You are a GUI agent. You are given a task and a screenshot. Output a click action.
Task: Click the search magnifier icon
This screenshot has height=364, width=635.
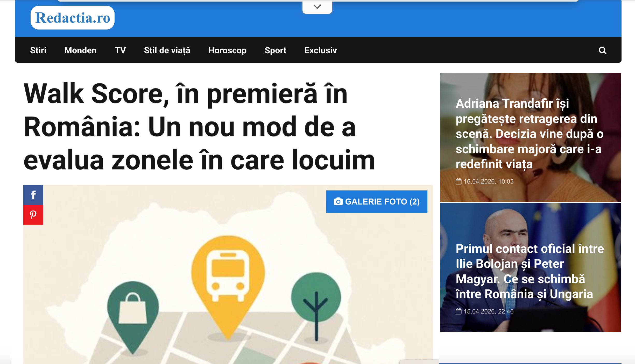coord(602,50)
